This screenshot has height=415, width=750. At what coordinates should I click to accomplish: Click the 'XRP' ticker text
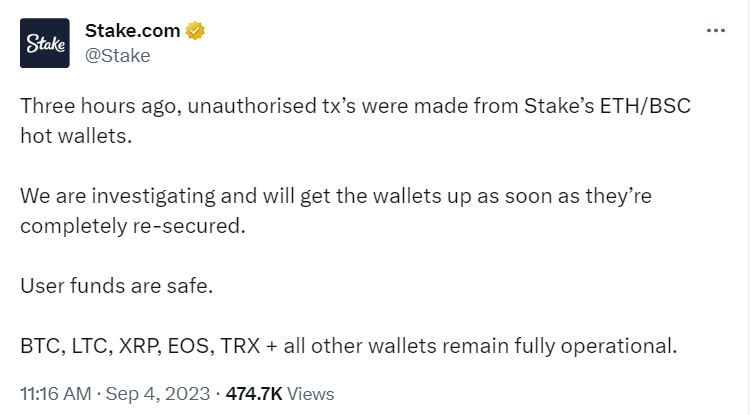click(x=139, y=346)
